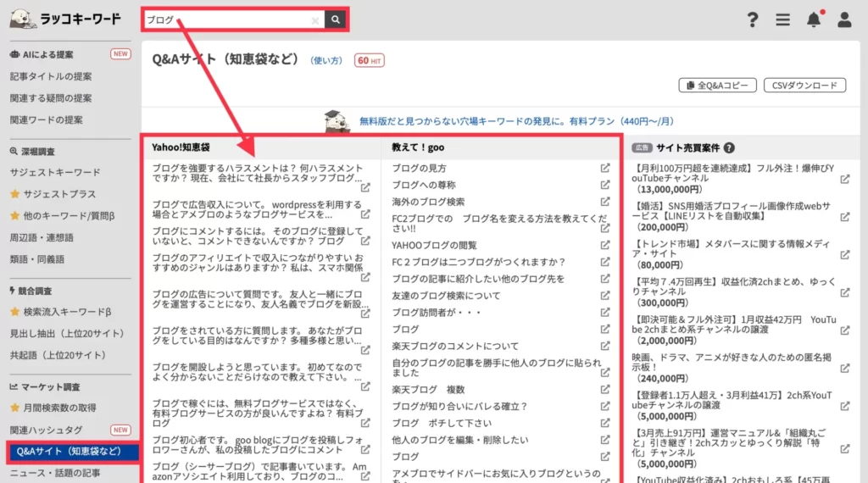Screen dimensions: 868x483
Task: Open external link for ブログへの尊称
Action: tap(605, 184)
